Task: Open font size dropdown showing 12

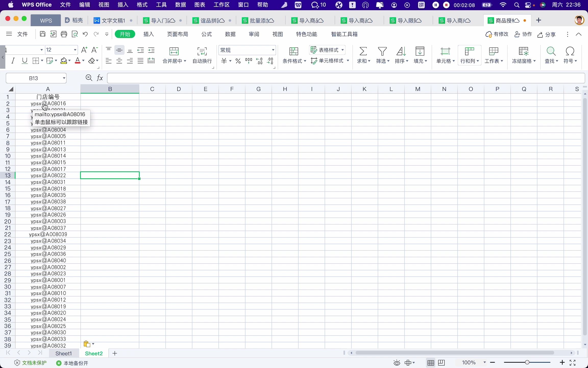Action: pyautogui.click(x=75, y=50)
